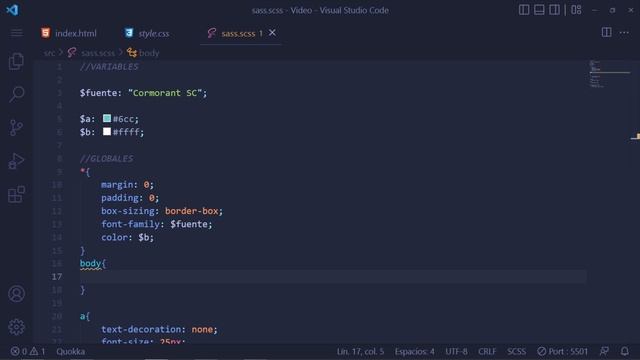Viewport: 640px width, 360px height.
Task: Click the Sass icon on sass.scss tab
Action: click(x=211, y=33)
